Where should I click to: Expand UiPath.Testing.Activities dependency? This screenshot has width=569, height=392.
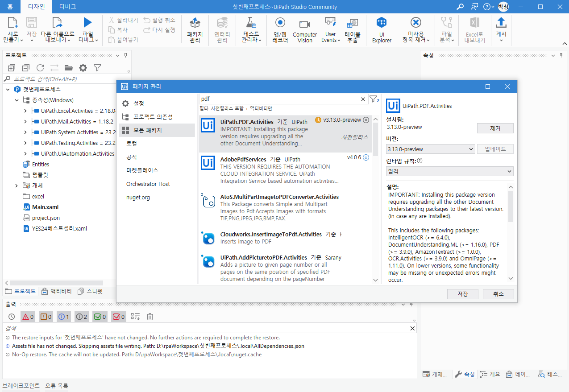[25, 143]
